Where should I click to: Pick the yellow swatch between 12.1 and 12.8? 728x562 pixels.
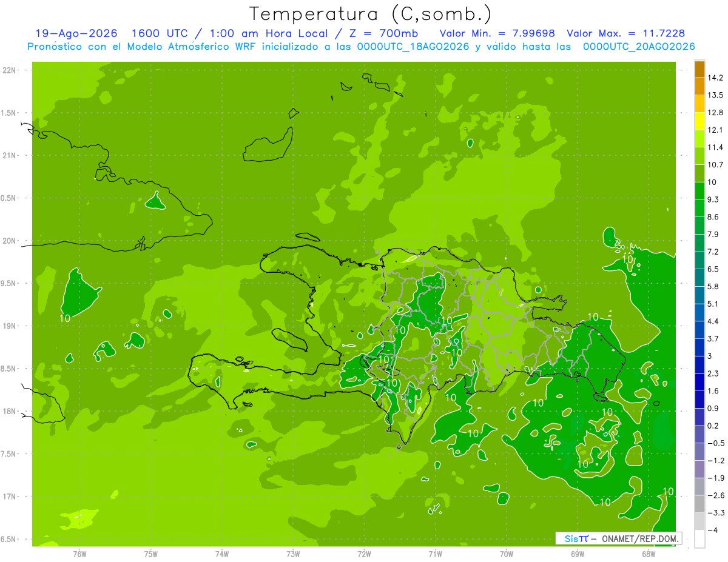(x=699, y=121)
